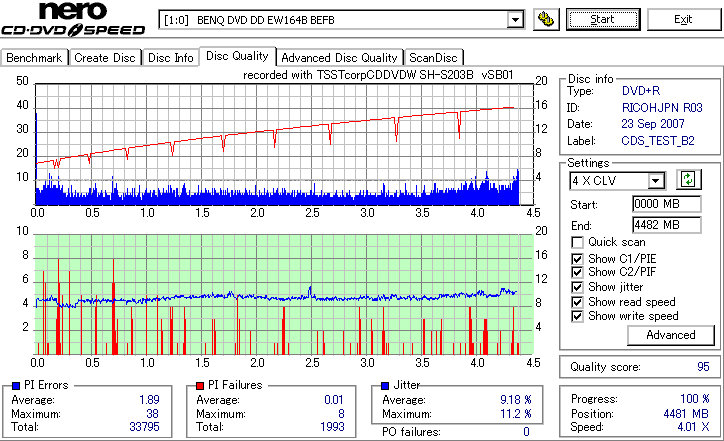
Task: Click the PI Errors average 1.89
Action: click(x=149, y=399)
